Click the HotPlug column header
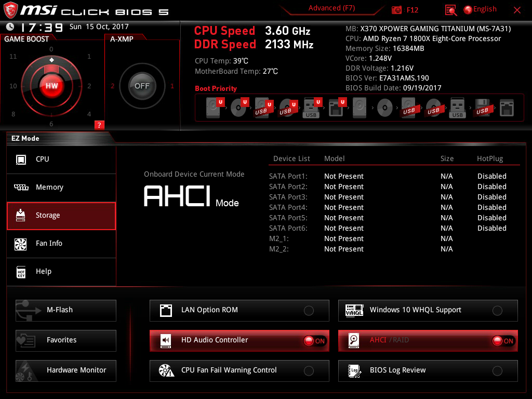532x399 pixels. [x=489, y=159]
